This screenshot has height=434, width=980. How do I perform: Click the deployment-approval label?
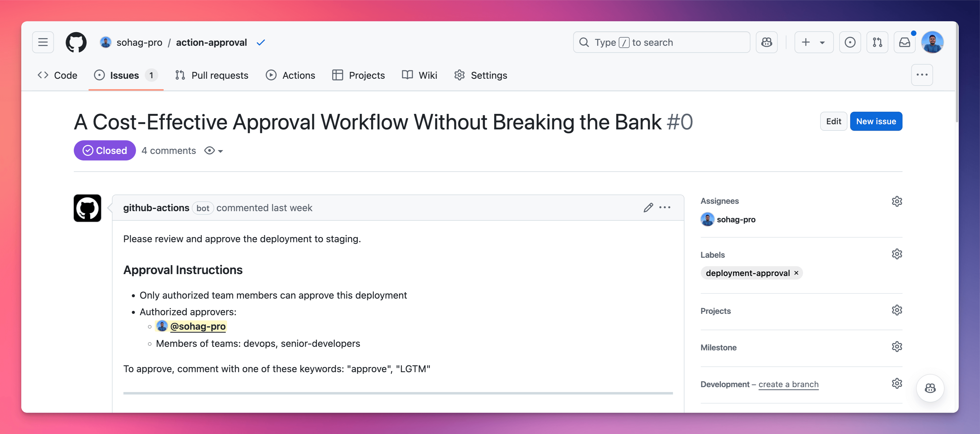[x=747, y=273]
